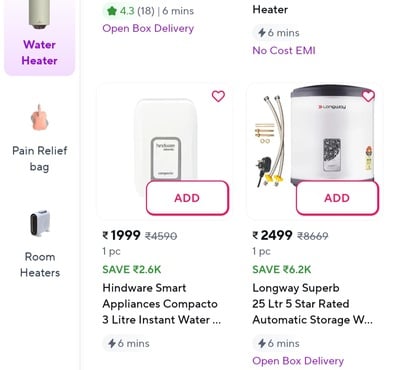Image resolution: width=400 pixels, height=370 pixels.
Task: Tap the green star 4.3 rating
Action: [x=128, y=11]
